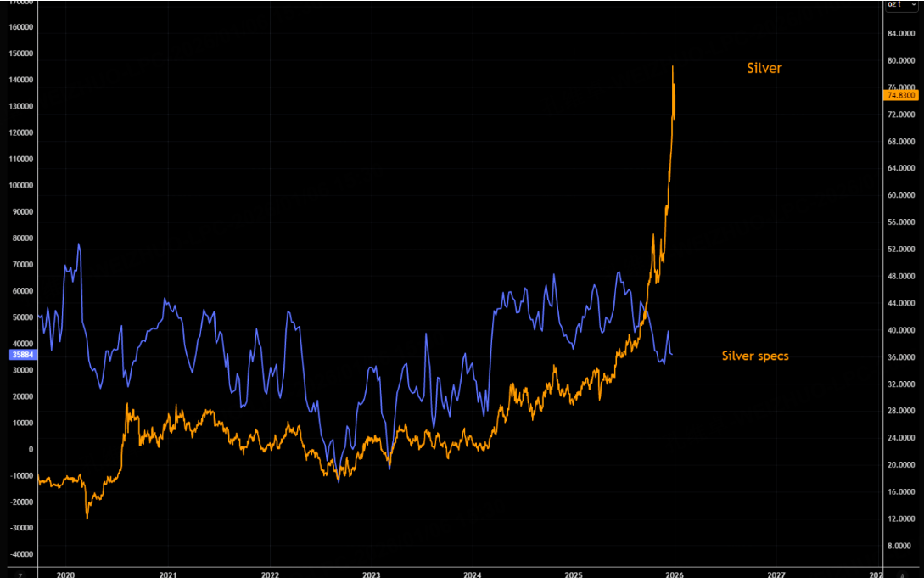Open the oz t unit dropdown
924x578 pixels.
902,5
